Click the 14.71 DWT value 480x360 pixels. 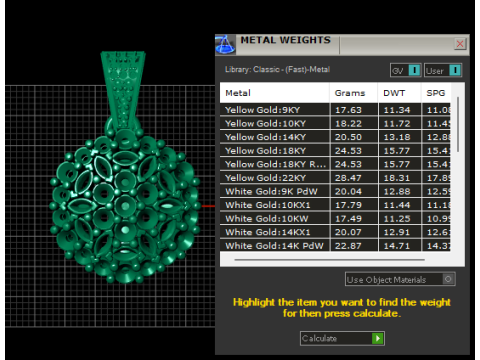(x=397, y=246)
